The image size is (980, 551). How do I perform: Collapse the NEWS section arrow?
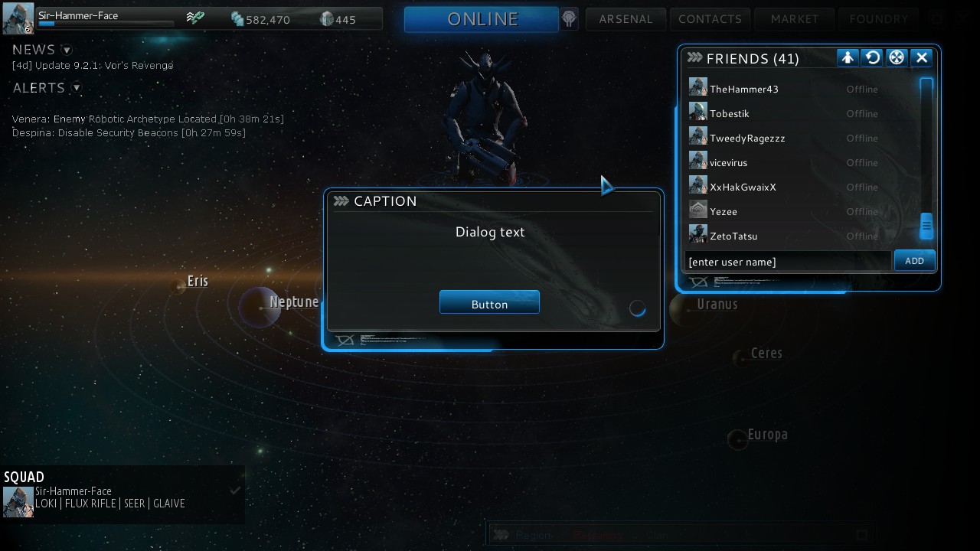67,51
